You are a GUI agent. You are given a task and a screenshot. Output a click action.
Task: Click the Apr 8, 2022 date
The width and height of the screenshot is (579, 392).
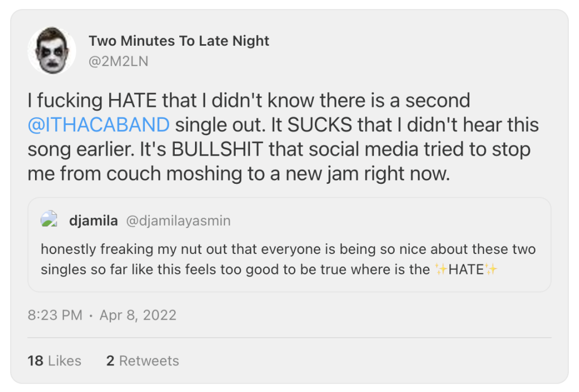pyautogui.click(x=138, y=315)
